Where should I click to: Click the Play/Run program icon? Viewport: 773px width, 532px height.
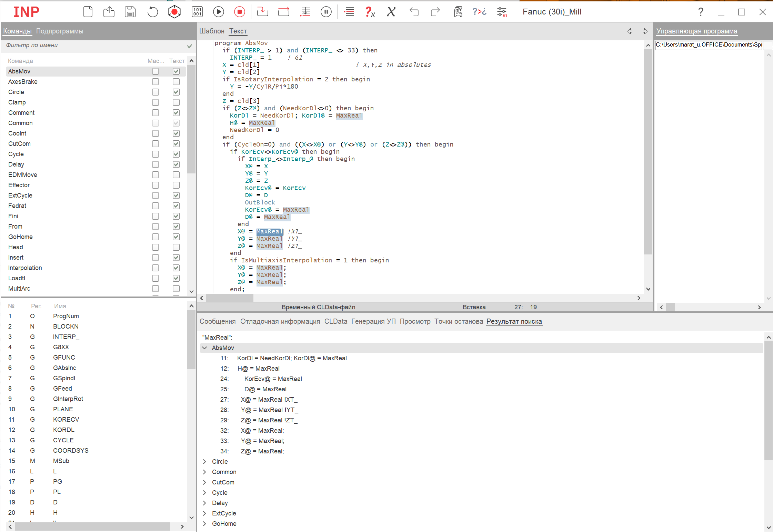pos(218,12)
